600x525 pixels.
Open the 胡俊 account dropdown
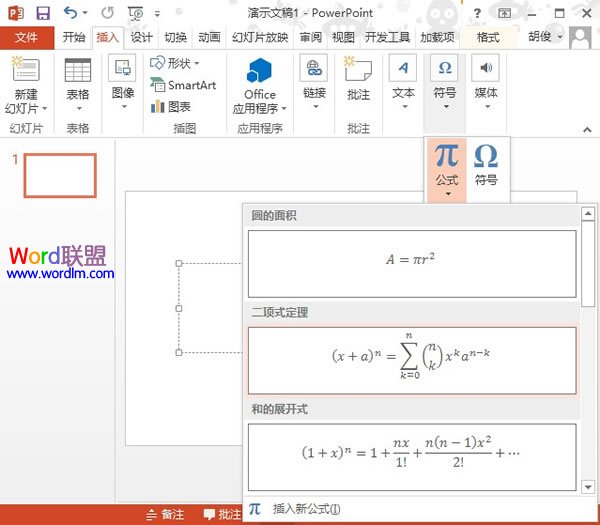pyautogui.click(x=545, y=37)
